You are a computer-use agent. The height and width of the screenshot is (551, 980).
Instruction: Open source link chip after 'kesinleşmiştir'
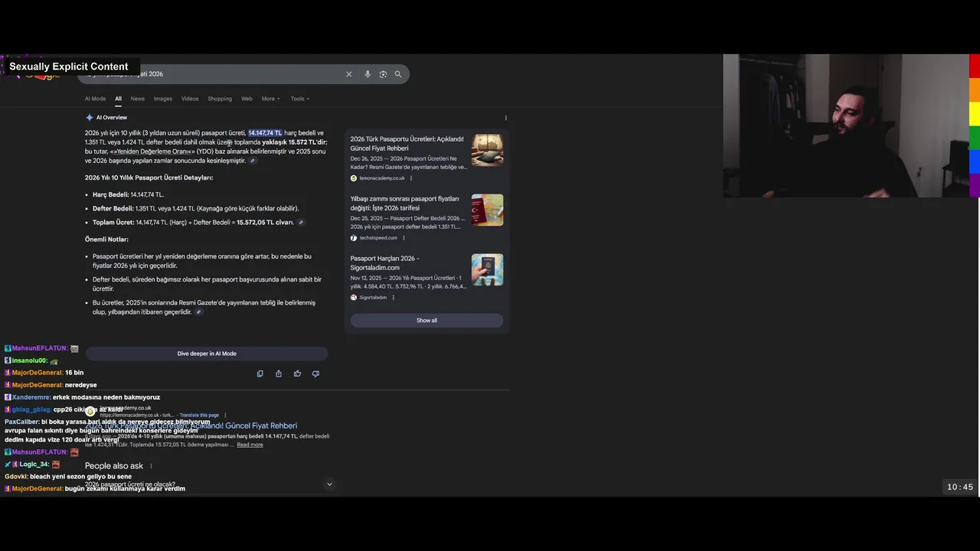(x=253, y=161)
